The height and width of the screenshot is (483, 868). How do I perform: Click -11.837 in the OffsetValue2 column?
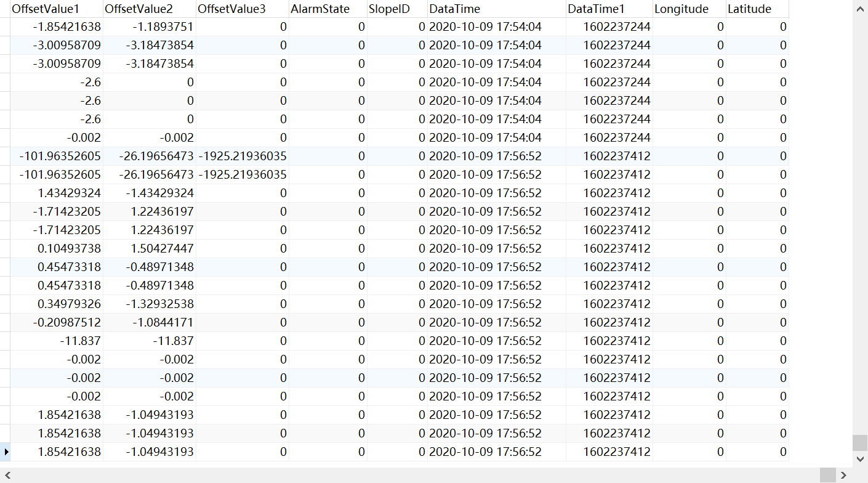click(x=150, y=341)
